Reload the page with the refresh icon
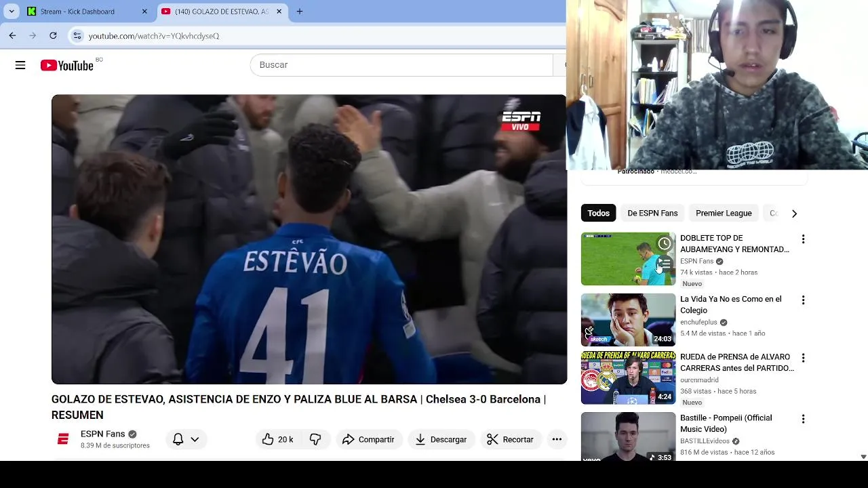This screenshot has width=868, height=488. pyautogui.click(x=53, y=35)
